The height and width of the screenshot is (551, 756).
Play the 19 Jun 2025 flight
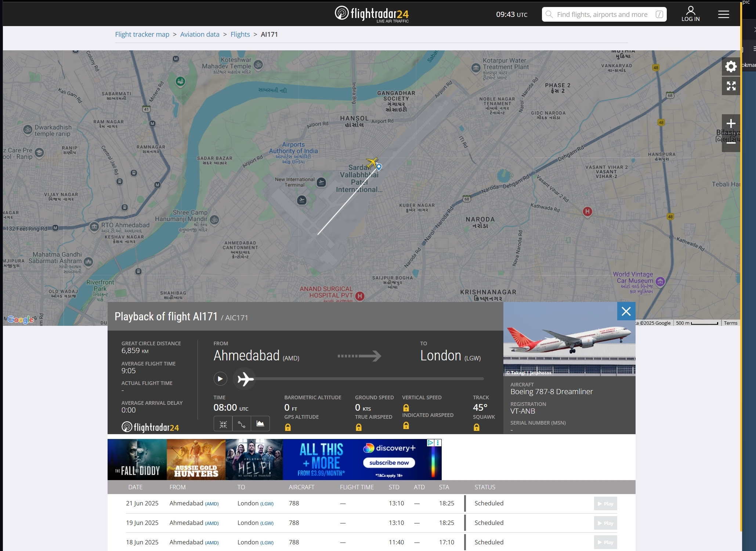click(605, 523)
